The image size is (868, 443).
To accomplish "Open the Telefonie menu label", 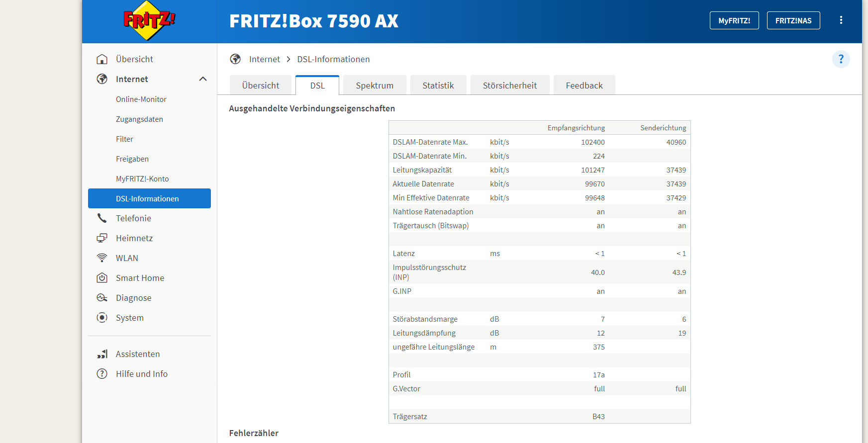I will click(133, 218).
